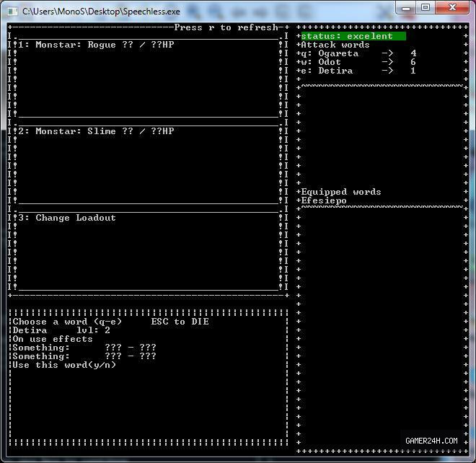Minimize the Speechless.exe window
Image resolution: width=476 pixels, height=463 pixels.
click(x=406, y=7)
